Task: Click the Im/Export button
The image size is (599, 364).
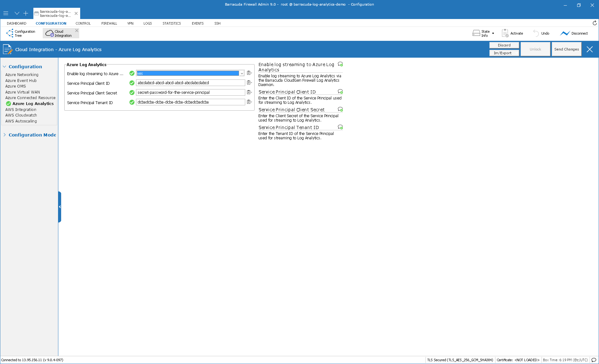Action: coord(504,53)
